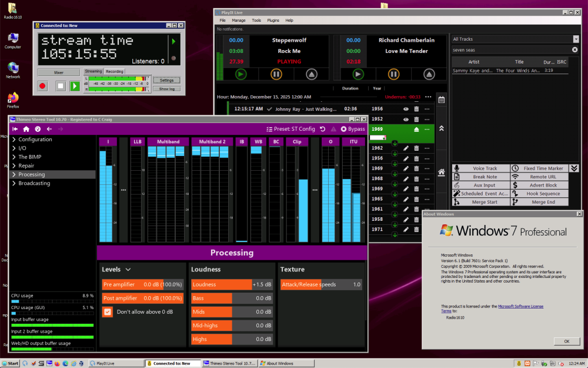Click the playlist home icon
The height and width of the screenshot is (368, 588).
coord(441,173)
